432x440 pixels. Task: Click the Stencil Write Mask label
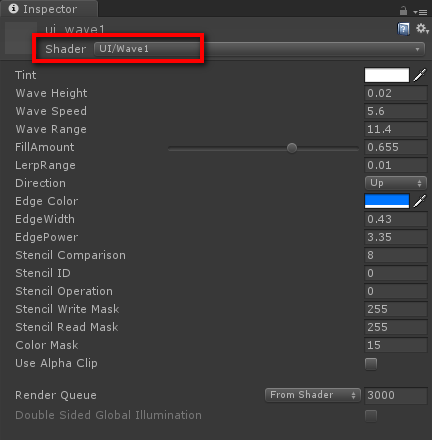[x=67, y=309]
